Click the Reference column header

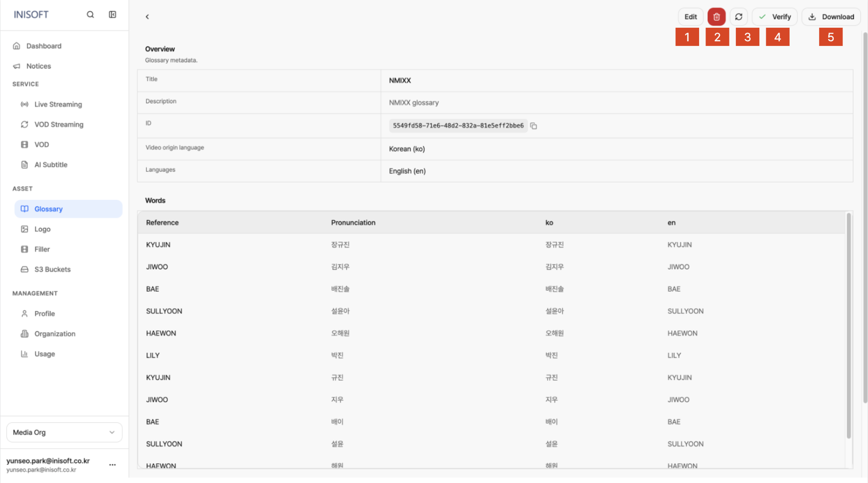click(162, 222)
